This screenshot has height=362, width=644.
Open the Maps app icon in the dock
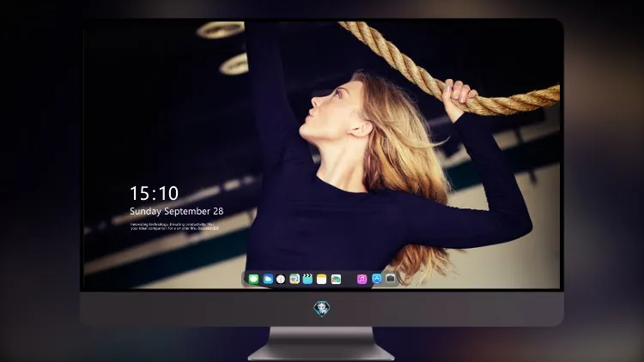(x=295, y=279)
